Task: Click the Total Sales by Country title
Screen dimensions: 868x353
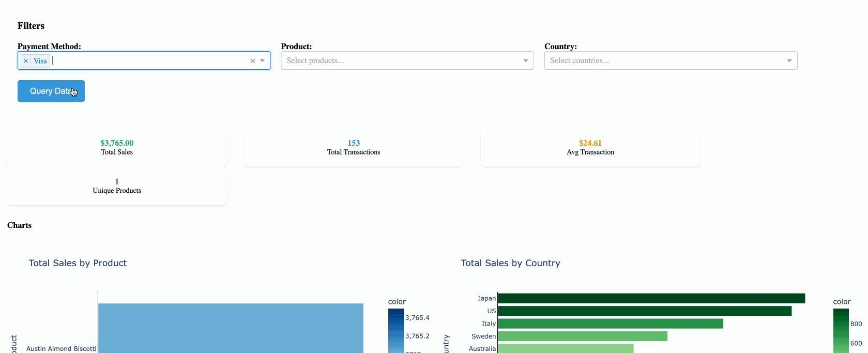Action: pos(510,263)
